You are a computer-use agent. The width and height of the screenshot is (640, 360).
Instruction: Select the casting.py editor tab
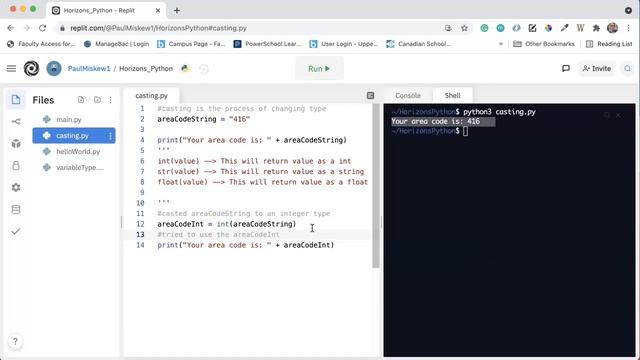pyautogui.click(x=151, y=96)
